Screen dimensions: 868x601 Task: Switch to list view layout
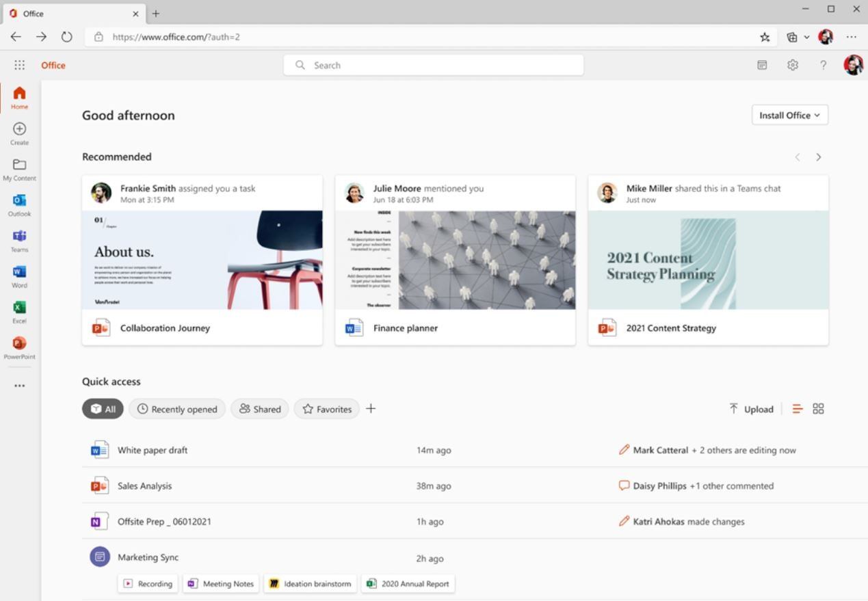click(x=797, y=409)
